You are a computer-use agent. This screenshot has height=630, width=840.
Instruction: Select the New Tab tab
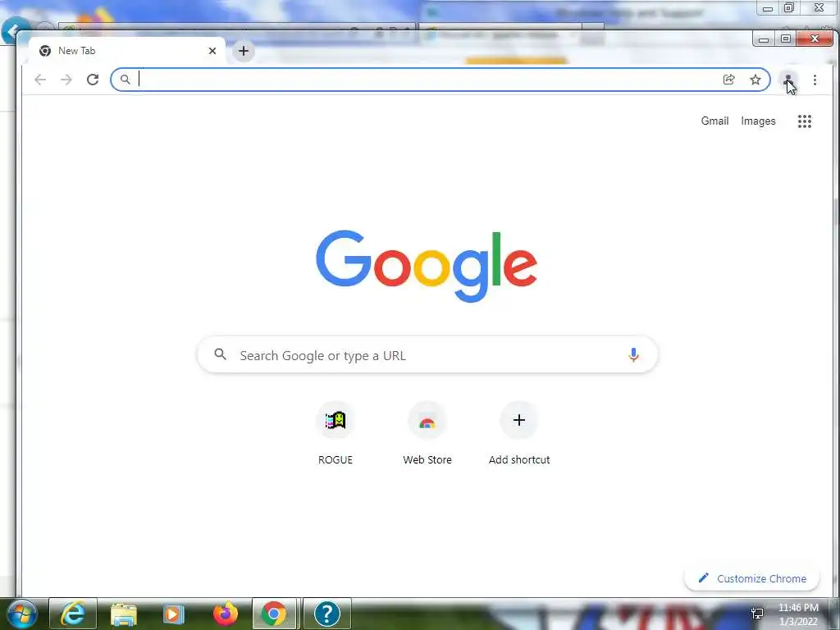click(x=127, y=51)
